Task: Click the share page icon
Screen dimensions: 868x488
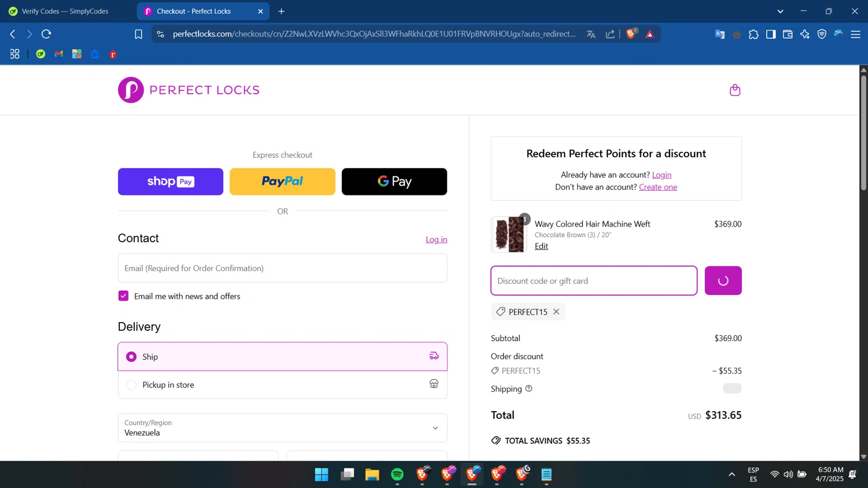Action: point(610,34)
